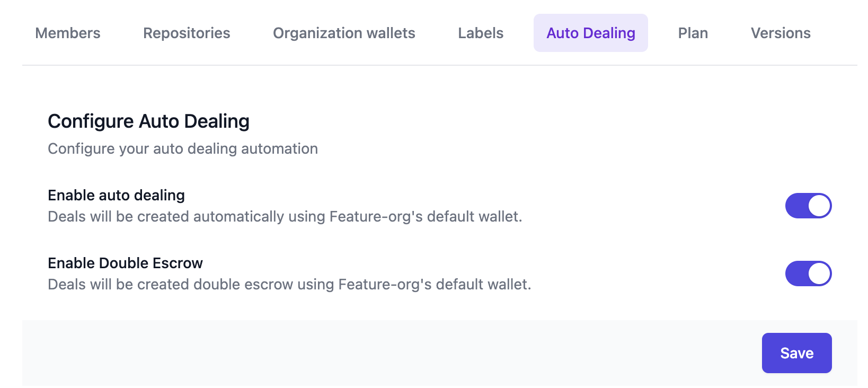Click the Save button
Screen dimensions: 868x388
click(796, 352)
